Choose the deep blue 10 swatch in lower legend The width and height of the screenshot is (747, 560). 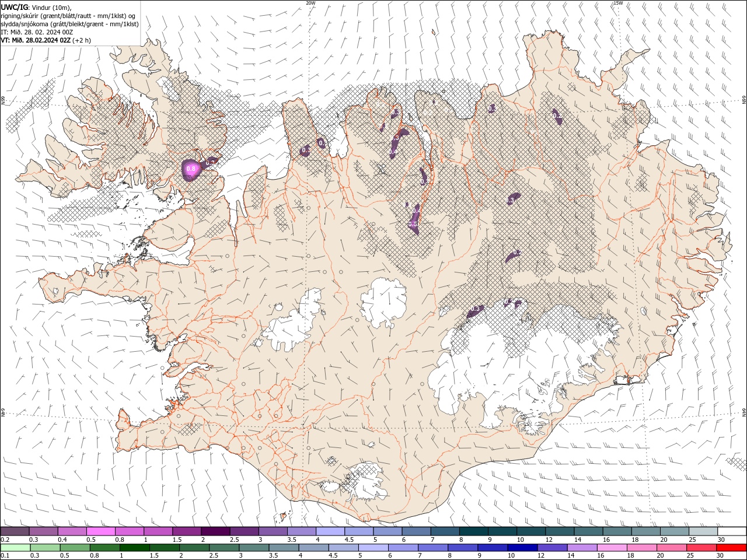[x=523, y=548]
